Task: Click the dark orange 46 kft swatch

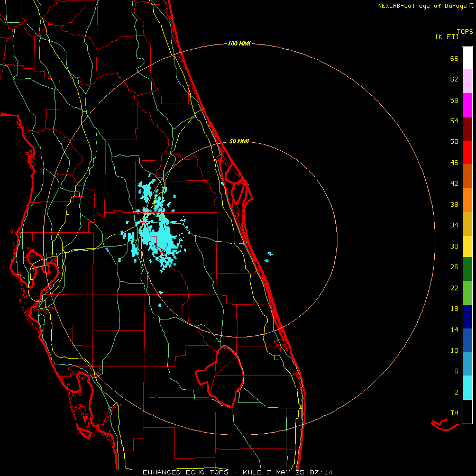Action: [x=467, y=176]
